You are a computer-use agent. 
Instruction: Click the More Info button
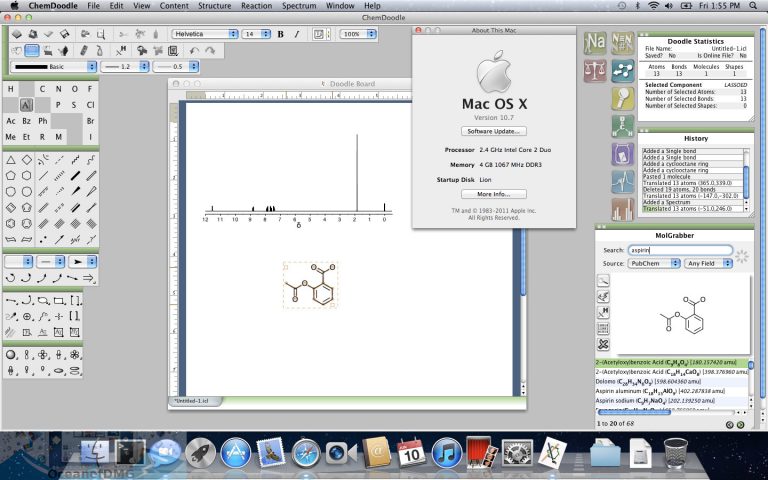tap(494, 194)
